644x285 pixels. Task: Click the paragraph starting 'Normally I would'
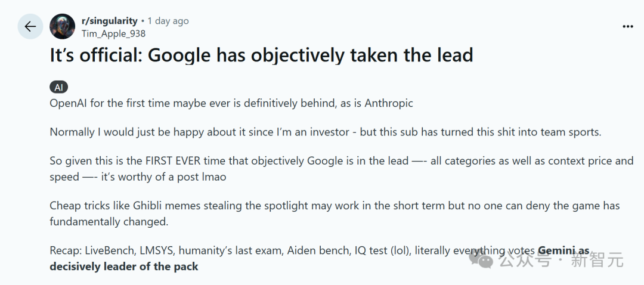(326, 132)
